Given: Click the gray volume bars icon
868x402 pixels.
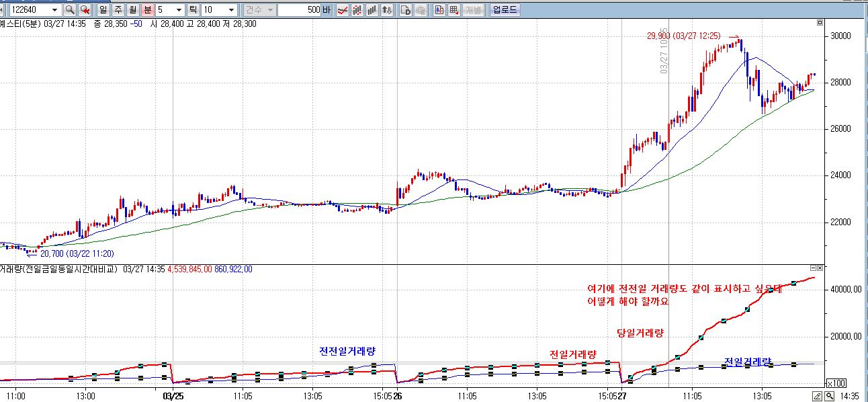Looking at the screenshot, I should (372, 10).
